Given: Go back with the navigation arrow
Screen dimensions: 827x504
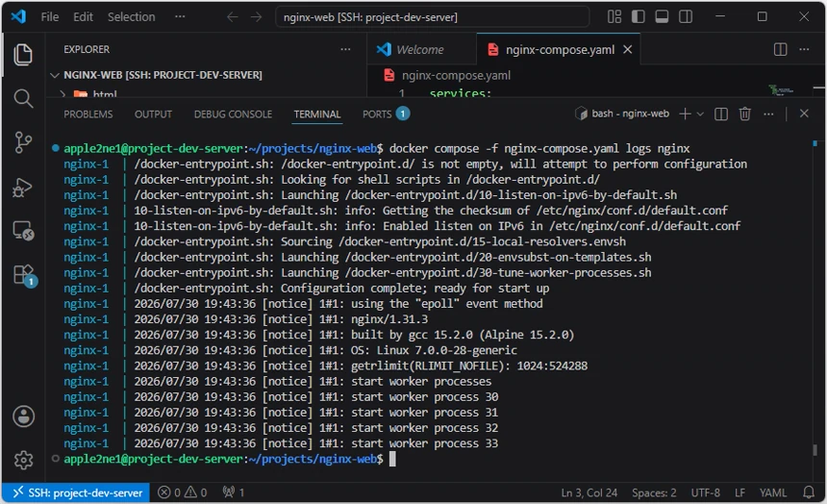Looking at the screenshot, I should pyautogui.click(x=232, y=17).
